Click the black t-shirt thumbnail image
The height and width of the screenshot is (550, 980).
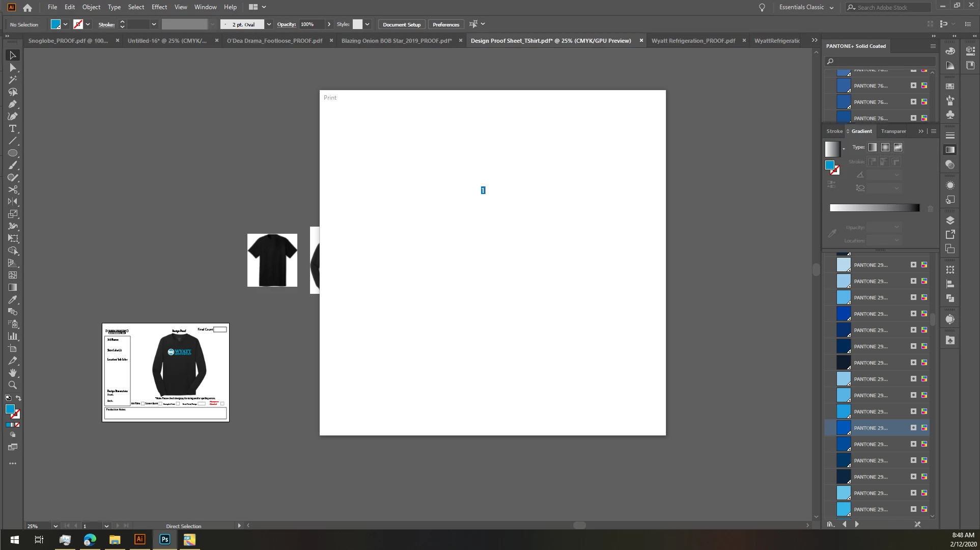(272, 260)
